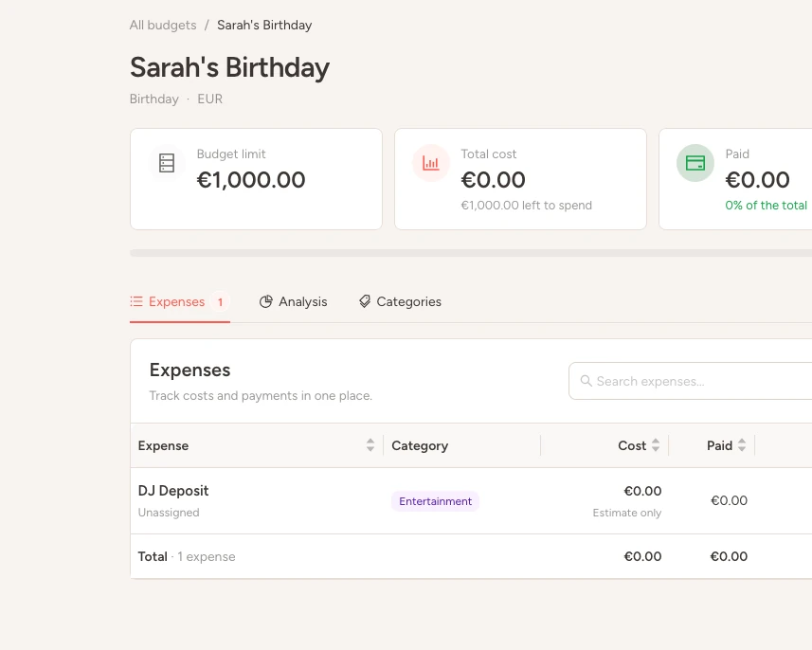
Task: Click the Track costs and payments subtitle
Action: tap(261, 396)
